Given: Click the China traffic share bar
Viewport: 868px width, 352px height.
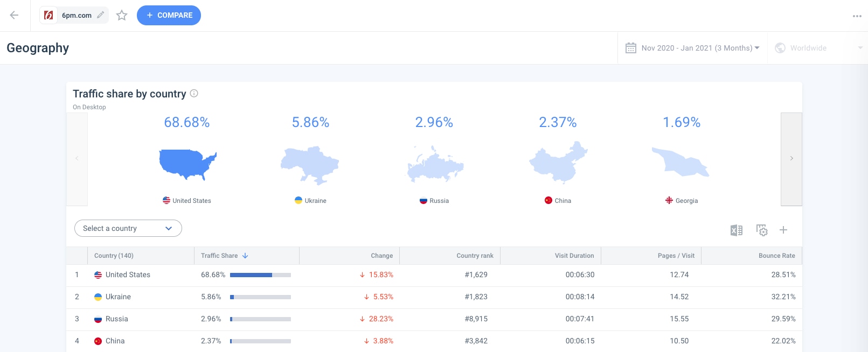Looking at the screenshot, I should coord(260,341).
